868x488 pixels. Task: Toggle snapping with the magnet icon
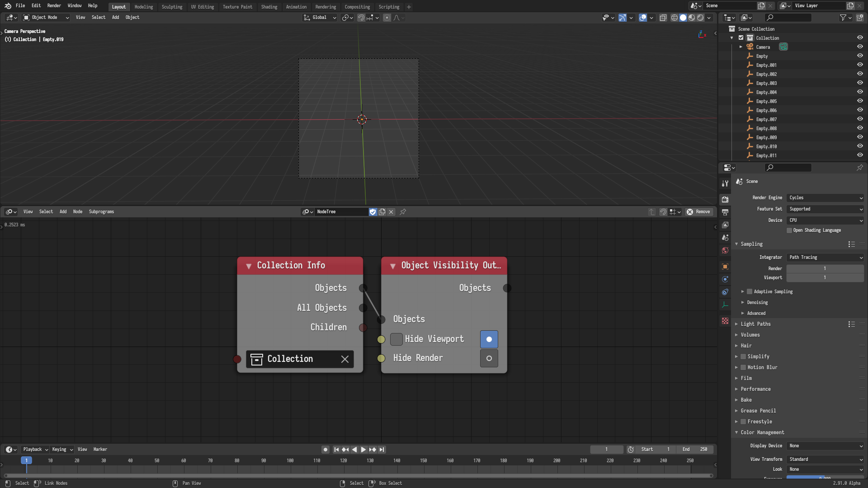point(361,18)
